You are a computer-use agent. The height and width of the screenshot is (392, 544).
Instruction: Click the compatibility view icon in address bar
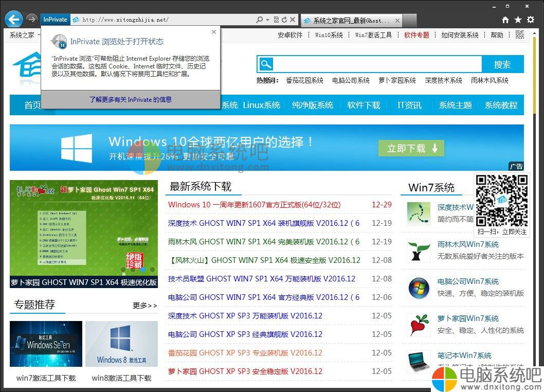[x=276, y=20]
